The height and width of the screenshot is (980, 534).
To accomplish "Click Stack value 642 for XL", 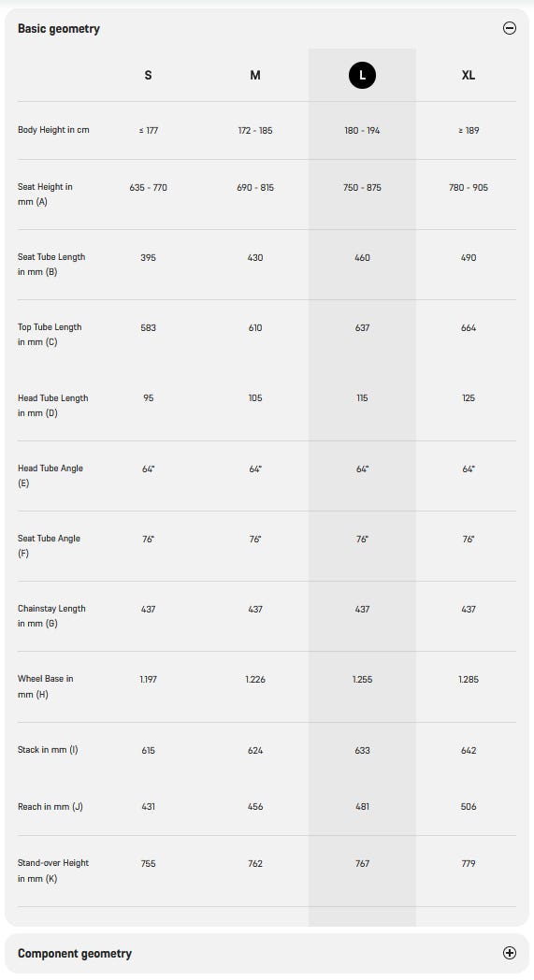I will [x=469, y=751].
